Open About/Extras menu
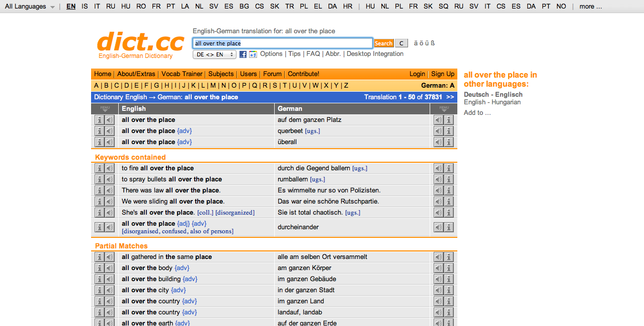This screenshot has height=326, width=644. [x=136, y=74]
